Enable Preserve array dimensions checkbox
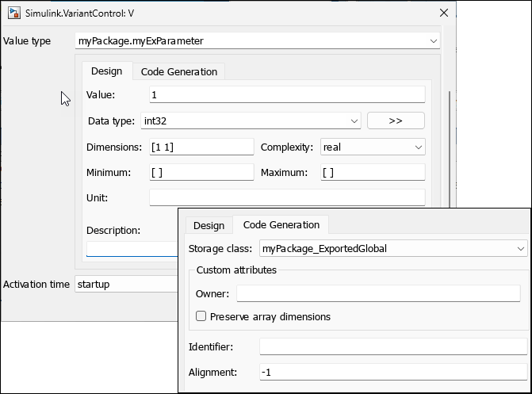This screenshot has width=532, height=394. pyautogui.click(x=201, y=316)
